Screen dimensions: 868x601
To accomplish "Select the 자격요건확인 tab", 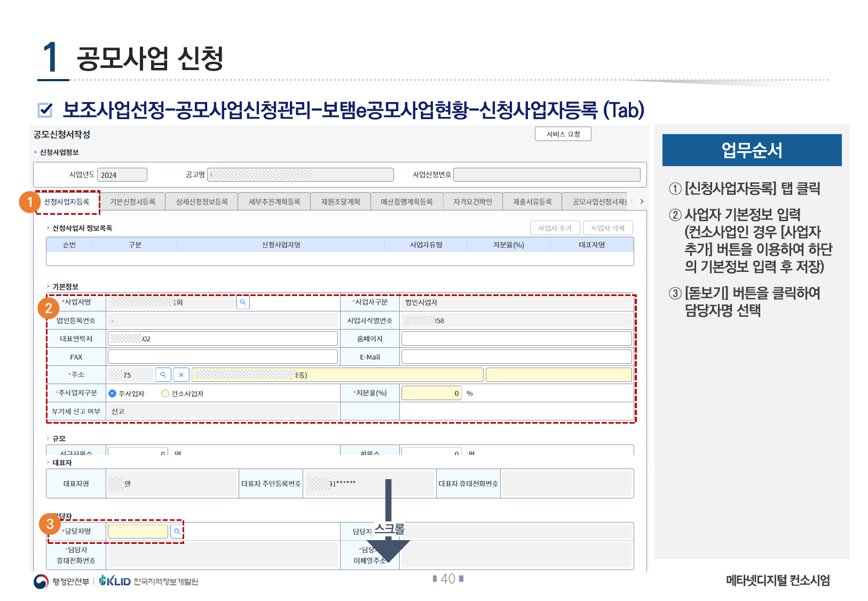I will click(472, 202).
